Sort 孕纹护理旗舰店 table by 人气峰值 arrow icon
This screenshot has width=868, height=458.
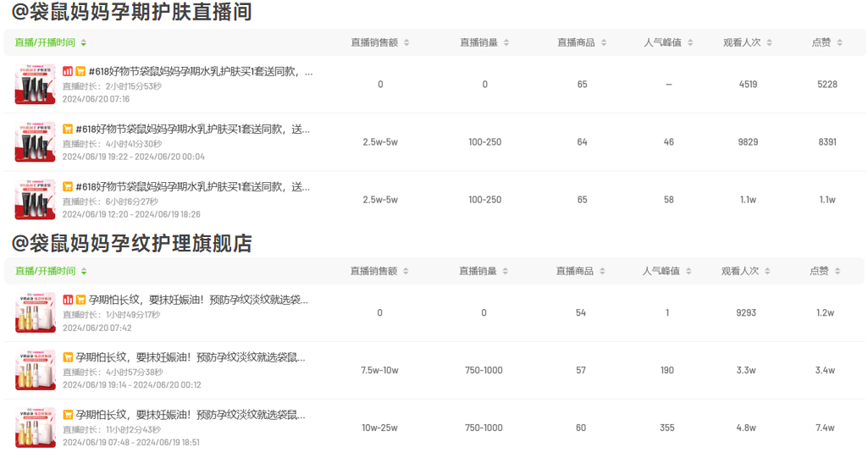click(x=688, y=271)
